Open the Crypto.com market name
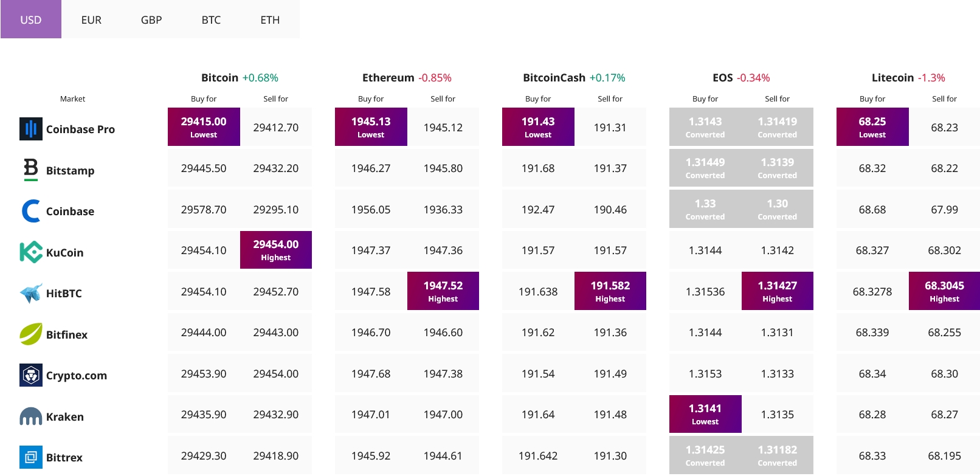This screenshot has width=980, height=476. coord(77,376)
